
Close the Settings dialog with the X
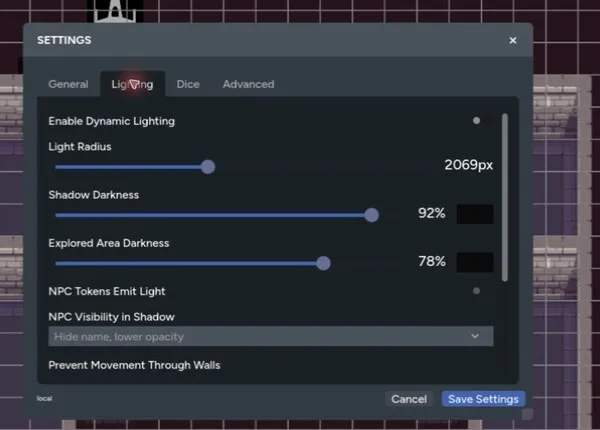[x=513, y=40]
